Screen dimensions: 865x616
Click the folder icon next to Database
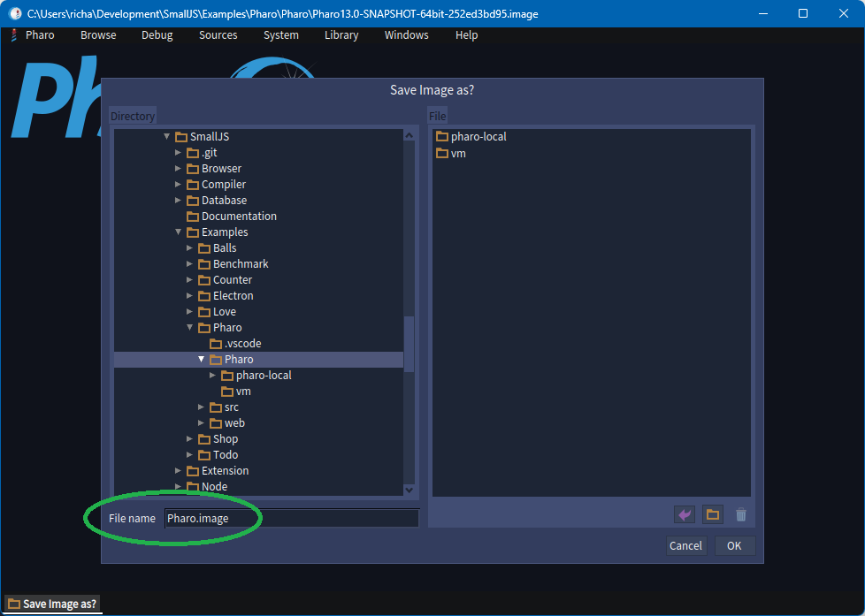click(x=193, y=201)
